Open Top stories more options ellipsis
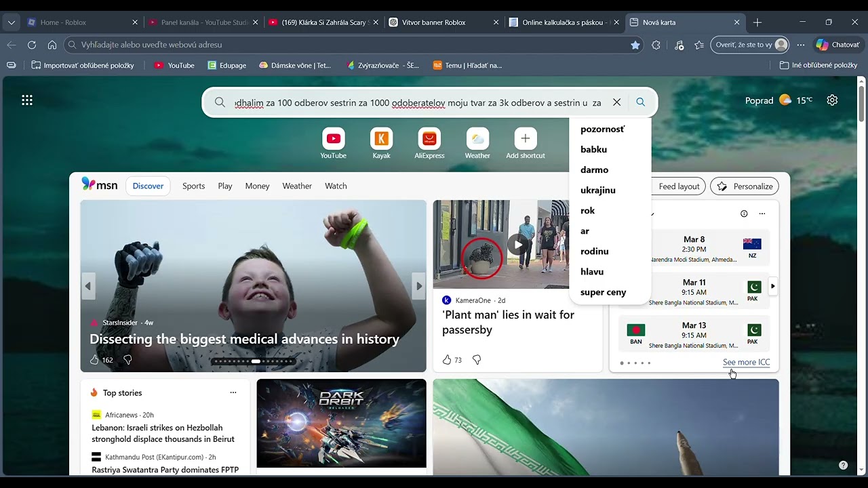Viewport: 868px width, 488px height. pos(233,392)
